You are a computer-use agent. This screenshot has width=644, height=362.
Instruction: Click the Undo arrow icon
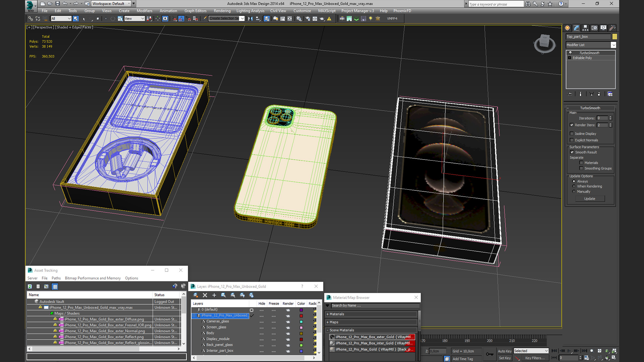pyautogui.click(x=65, y=4)
